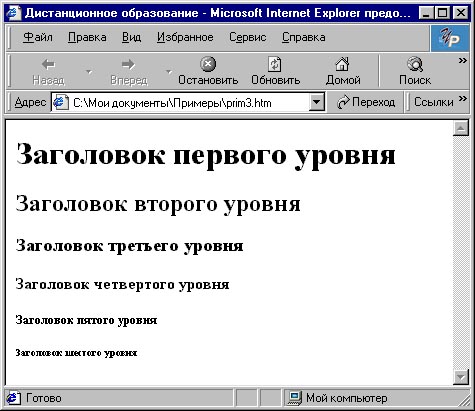Click the Internet Explorer throbber logo

pos(449,38)
